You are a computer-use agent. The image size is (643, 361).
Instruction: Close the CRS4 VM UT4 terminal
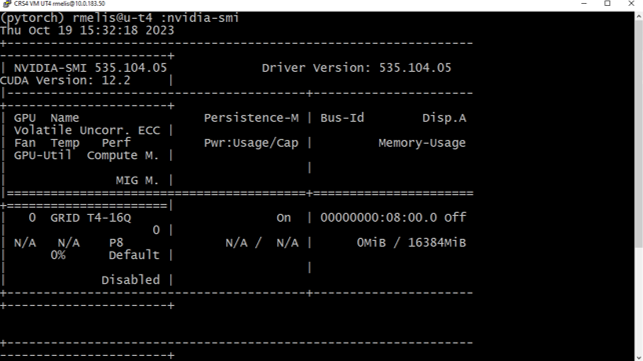631,4
